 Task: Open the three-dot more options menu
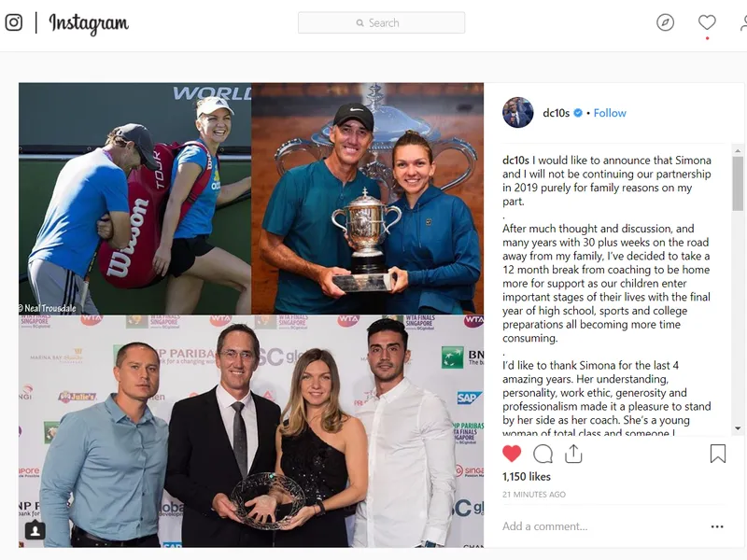(717, 526)
